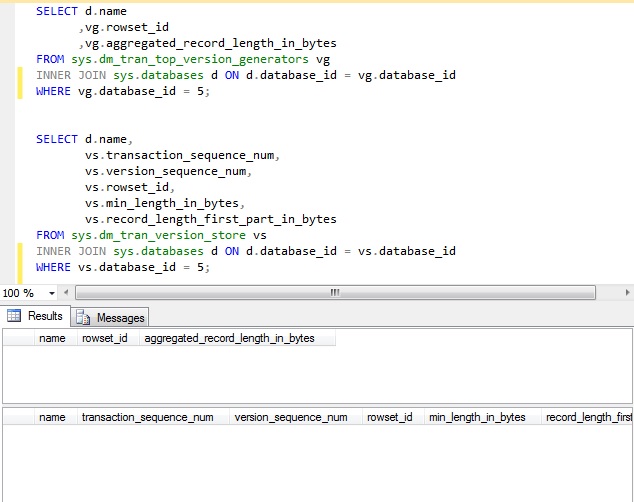
Task: Click the editor horizontal scrollbar thumb
Action: [x=334, y=293]
